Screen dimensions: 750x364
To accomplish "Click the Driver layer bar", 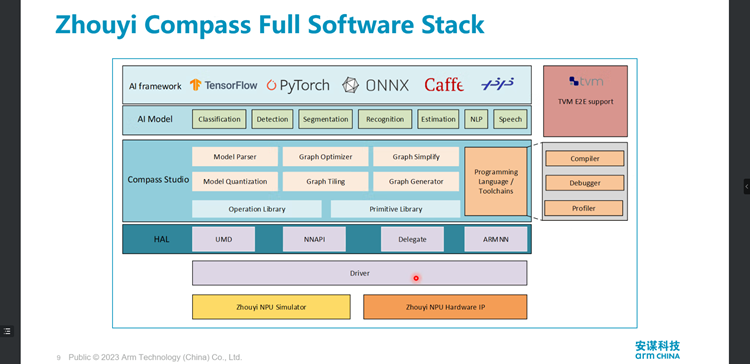I will 360,273.
